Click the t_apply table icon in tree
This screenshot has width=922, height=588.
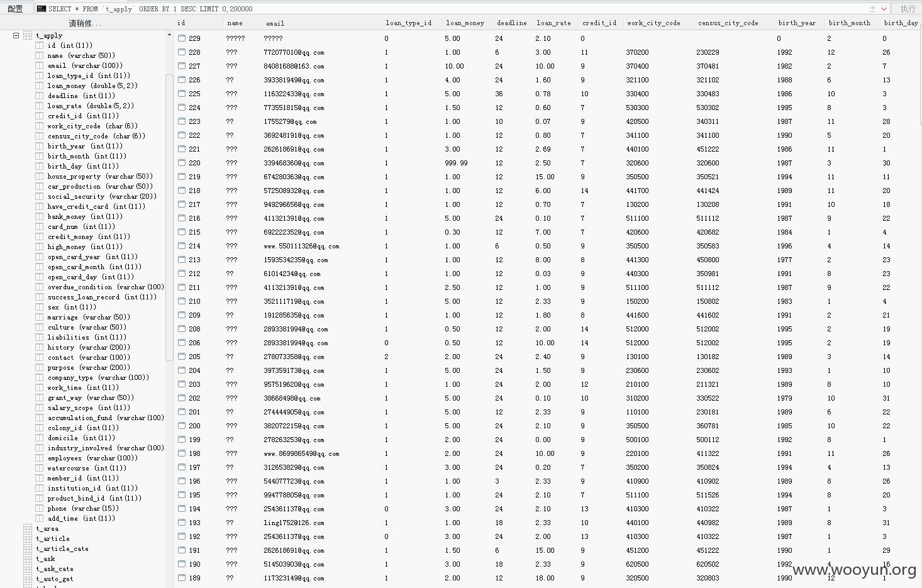pyautogui.click(x=28, y=36)
